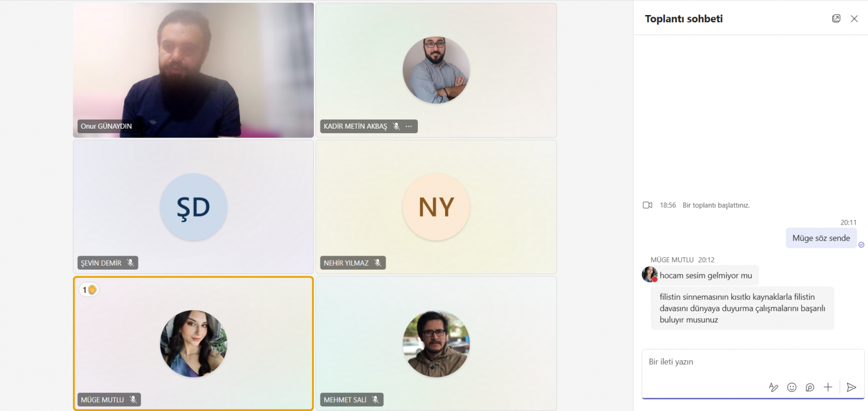Click the muted mic icon of ŞEVİN DEMİR

131,263
